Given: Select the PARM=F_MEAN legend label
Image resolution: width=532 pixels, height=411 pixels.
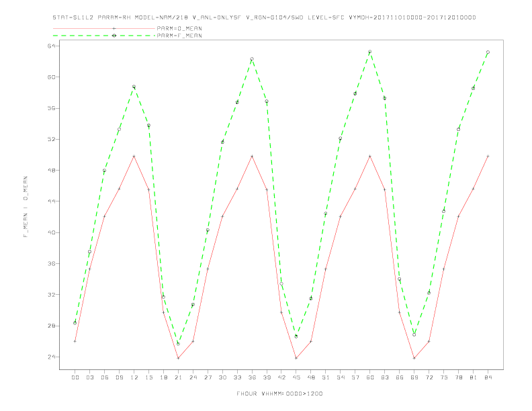Looking at the screenshot, I should tap(179, 36).
